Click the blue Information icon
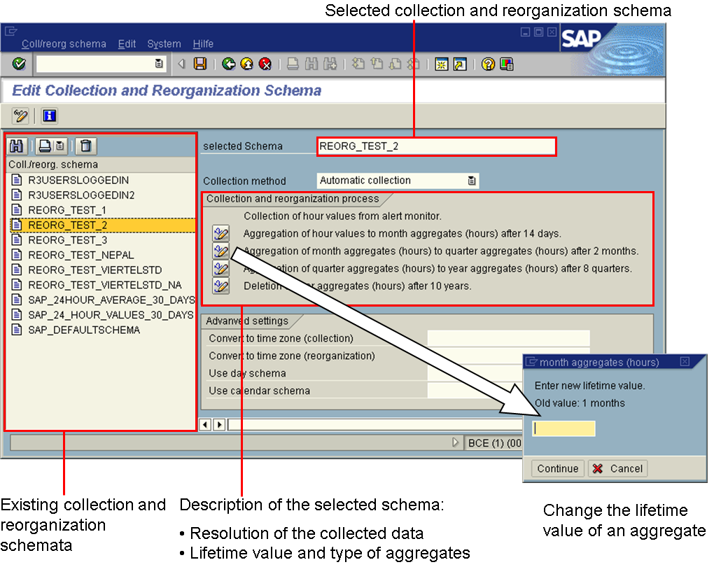The image size is (728, 574). click(x=49, y=115)
